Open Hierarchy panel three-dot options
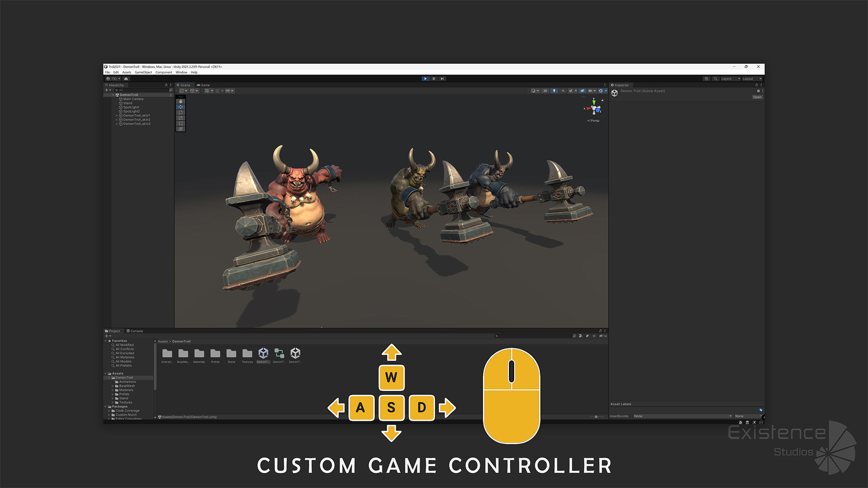Screen dimensions: 868x488 [x=170, y=85]
